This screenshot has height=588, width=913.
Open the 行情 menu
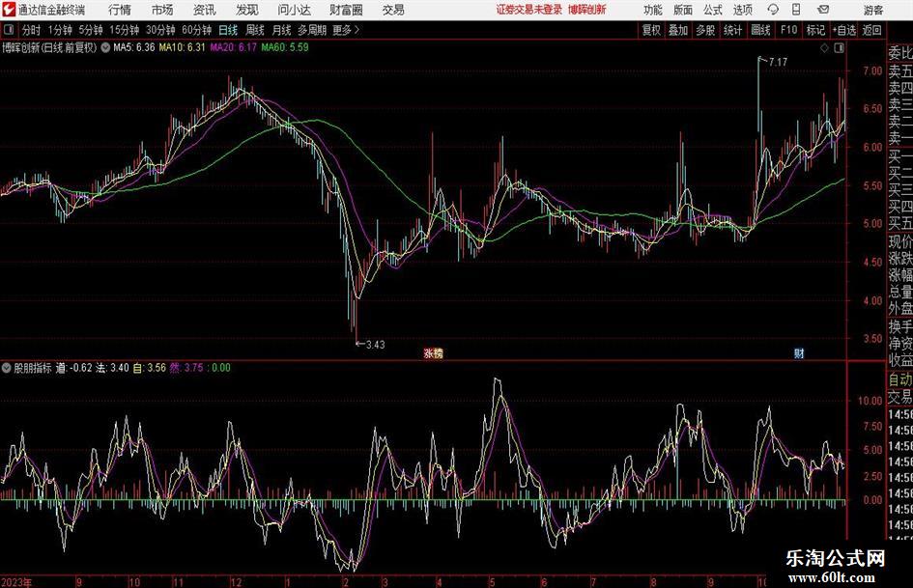coord(120,10)
